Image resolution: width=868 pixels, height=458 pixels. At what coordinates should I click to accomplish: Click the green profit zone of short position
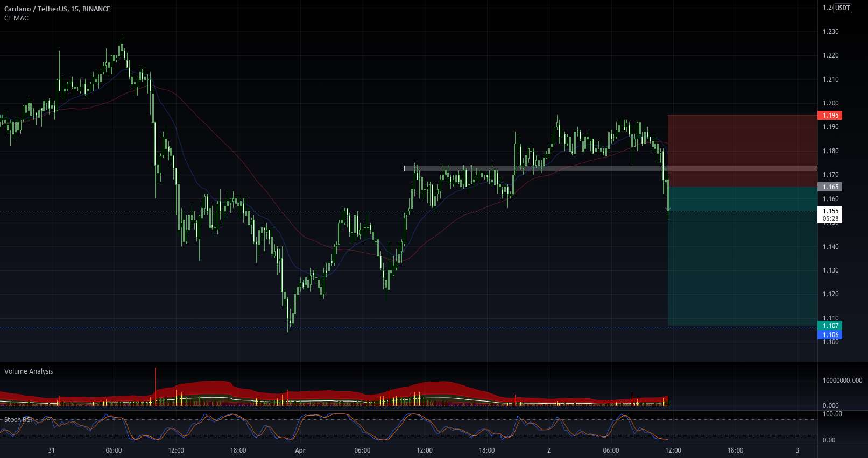[x=742, y=256]
